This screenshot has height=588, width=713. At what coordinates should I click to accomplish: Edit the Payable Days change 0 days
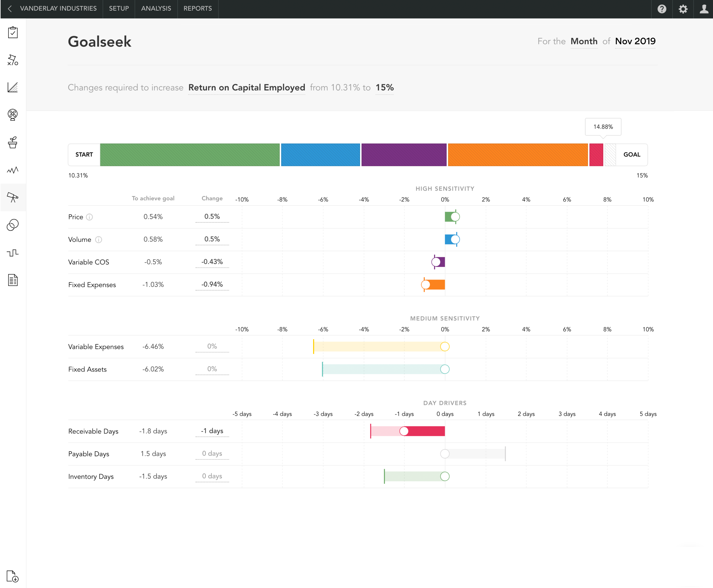click(x=212, y=454)
